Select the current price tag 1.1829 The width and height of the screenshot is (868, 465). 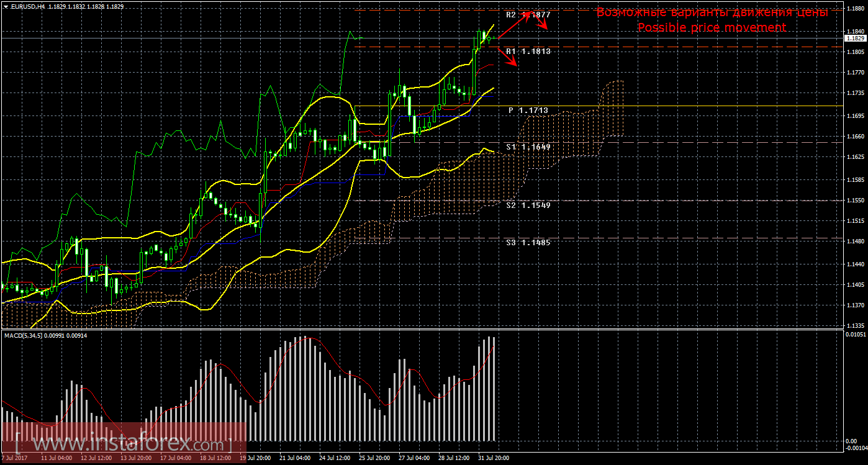pos(856,38)
